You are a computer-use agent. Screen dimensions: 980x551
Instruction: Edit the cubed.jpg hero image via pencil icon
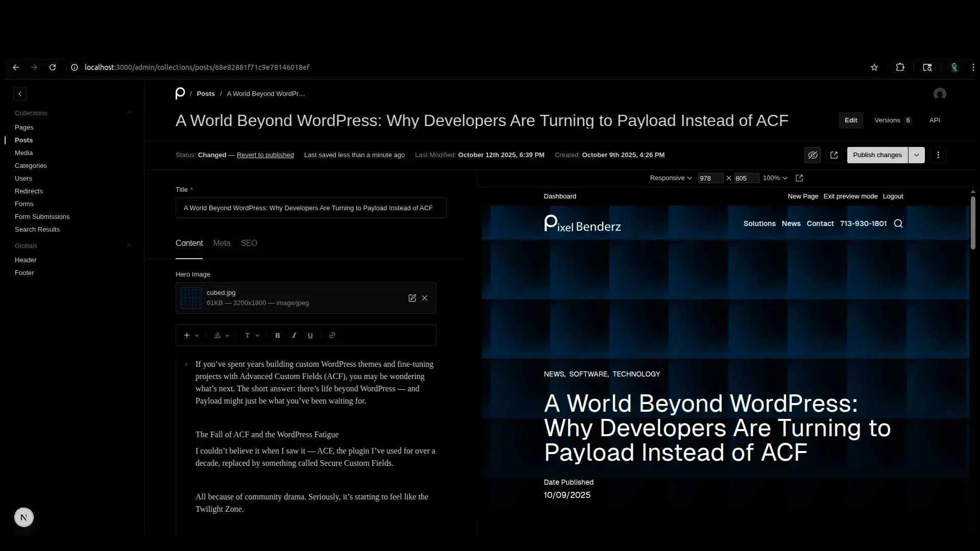coord(412,298)
